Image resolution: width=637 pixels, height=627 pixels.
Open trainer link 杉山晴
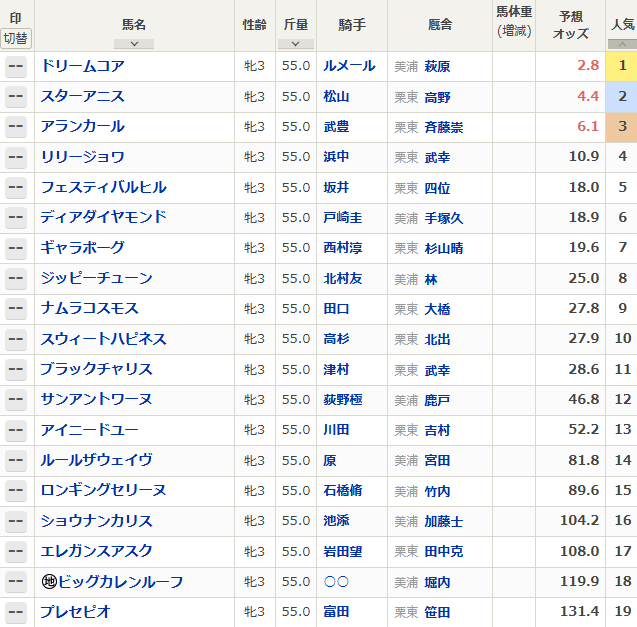coord(443,248)
